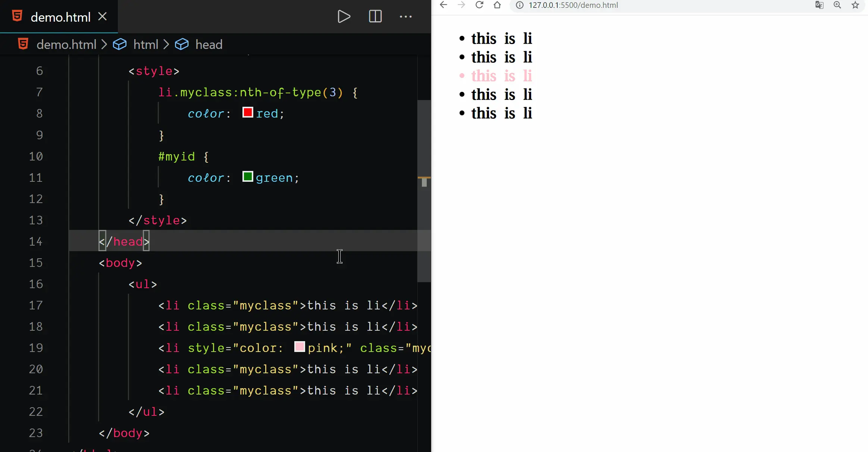Screen dimensions: 868x452
Task: Click the zoom magnifier icon in address bar
Action: [x=837, y=5]
